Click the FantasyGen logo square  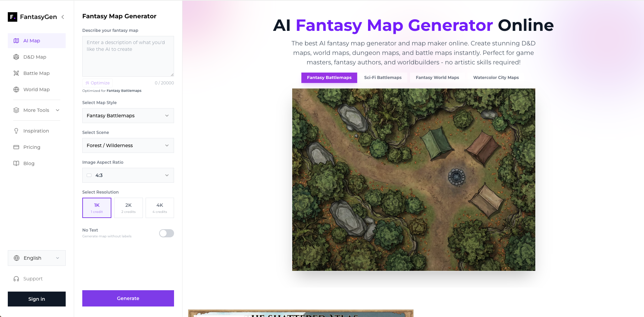coord(12,17)
